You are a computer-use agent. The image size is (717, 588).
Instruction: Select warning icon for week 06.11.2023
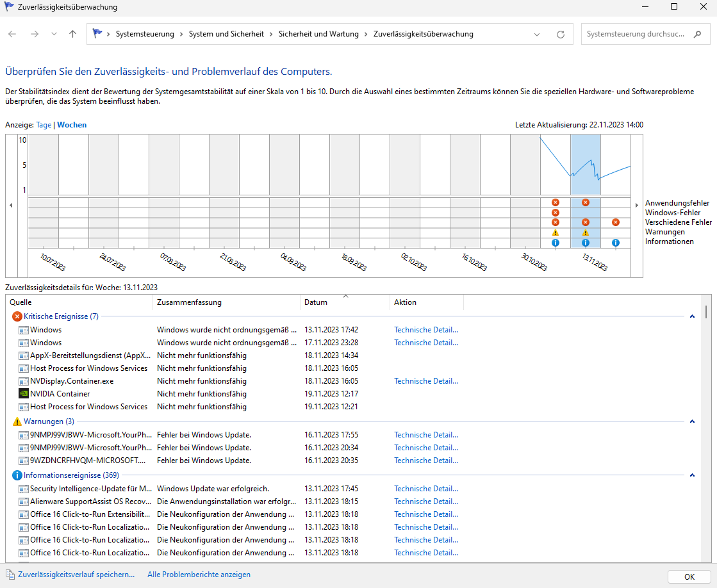pos(555,233)
